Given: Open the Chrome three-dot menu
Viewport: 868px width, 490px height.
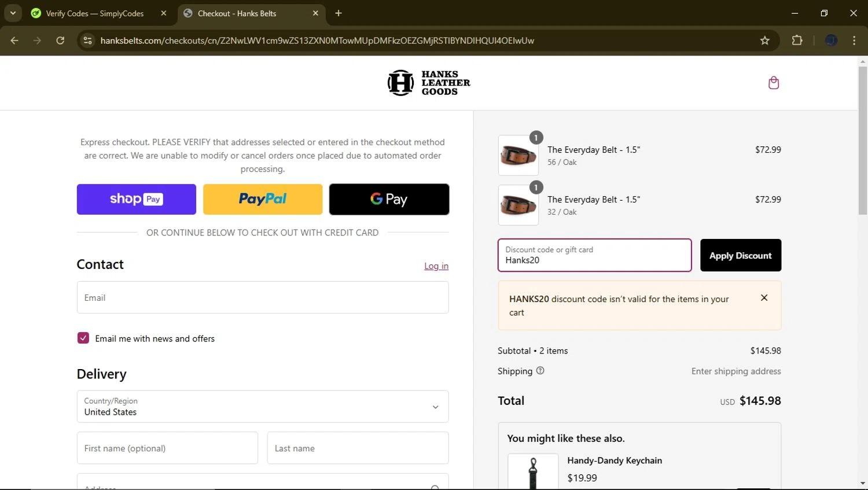Looking at the screenshot, I should (854, 40).
